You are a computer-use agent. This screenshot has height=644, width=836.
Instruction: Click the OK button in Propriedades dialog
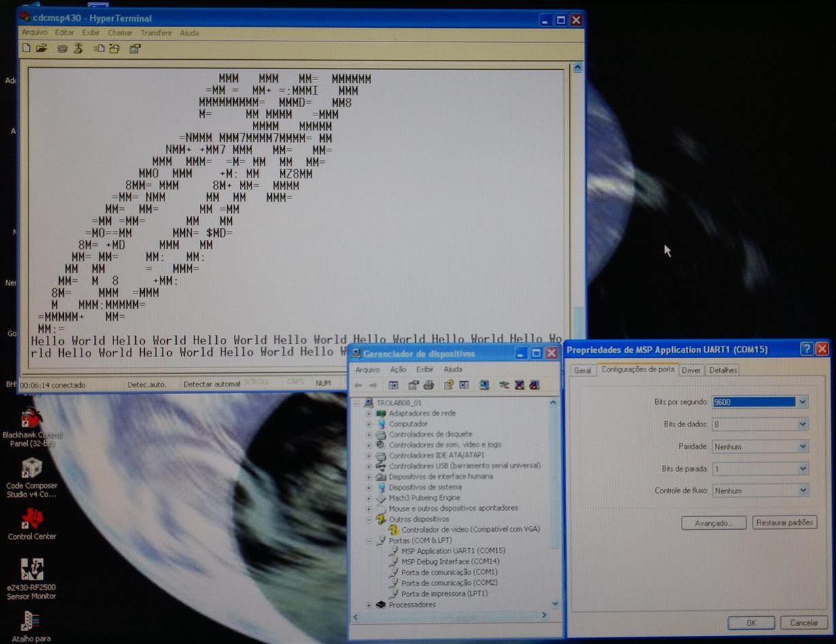coord(751,623)
